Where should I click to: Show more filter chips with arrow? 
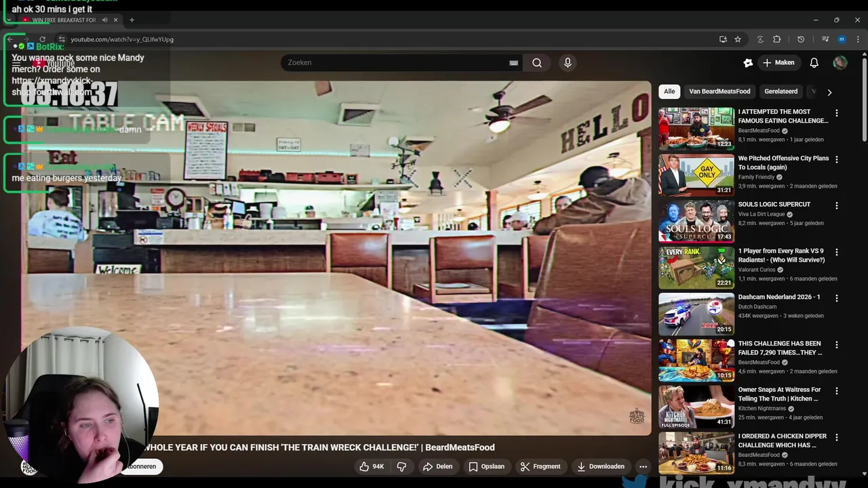click(x=829, y=92)
